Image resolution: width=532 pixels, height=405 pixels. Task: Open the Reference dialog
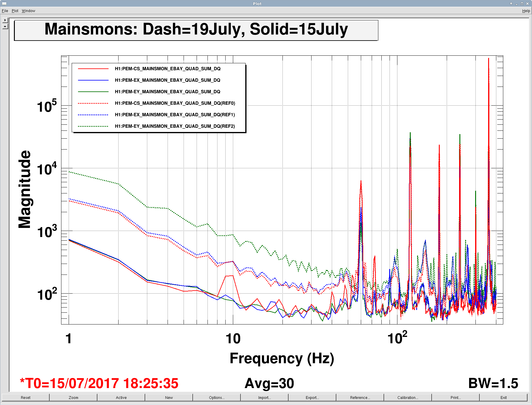click(360, 398)
